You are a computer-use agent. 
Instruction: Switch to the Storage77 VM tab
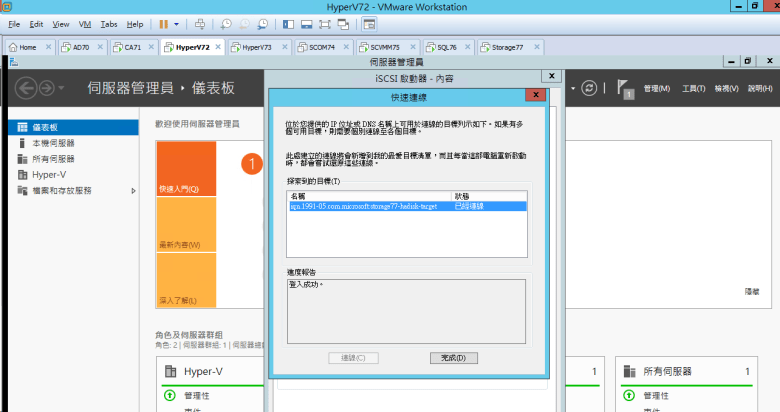(504, 47)
